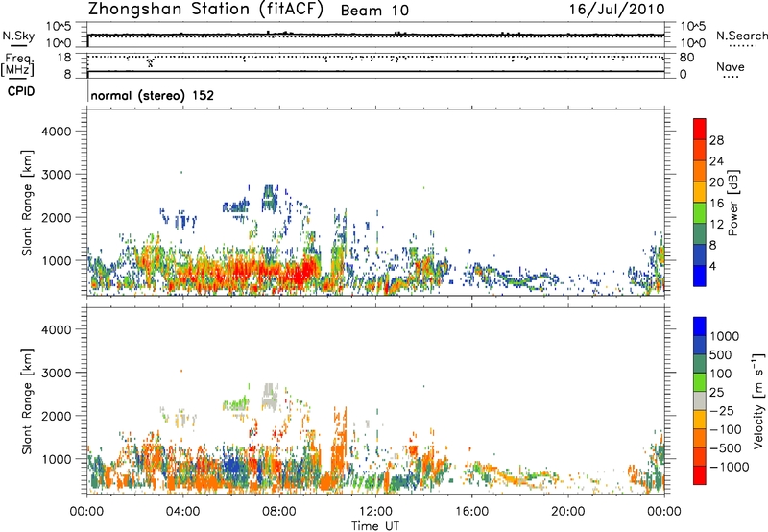This screenshot has height=532, width=768.
Task: Click '18' on frequency axis
Action: click(x=64, y=58)
